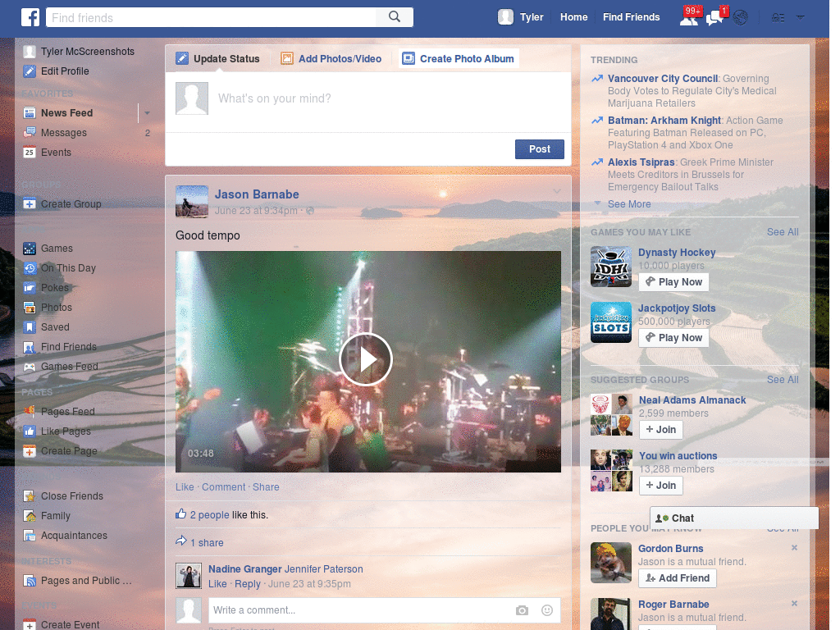The image size is (840, 630).
Task: Click the Post button
Action: [x=539, y=148]
